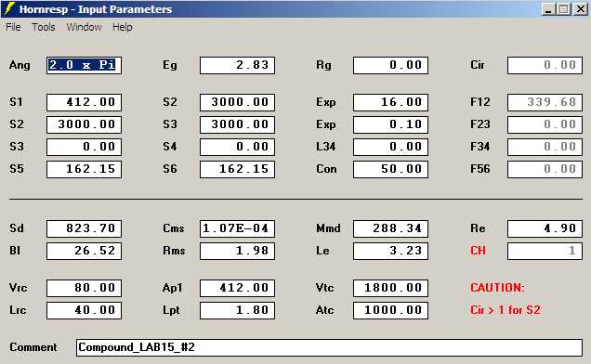Viewport: 591px width, 364px height.
Task: Open the Window menu
Action: (84, 27)
